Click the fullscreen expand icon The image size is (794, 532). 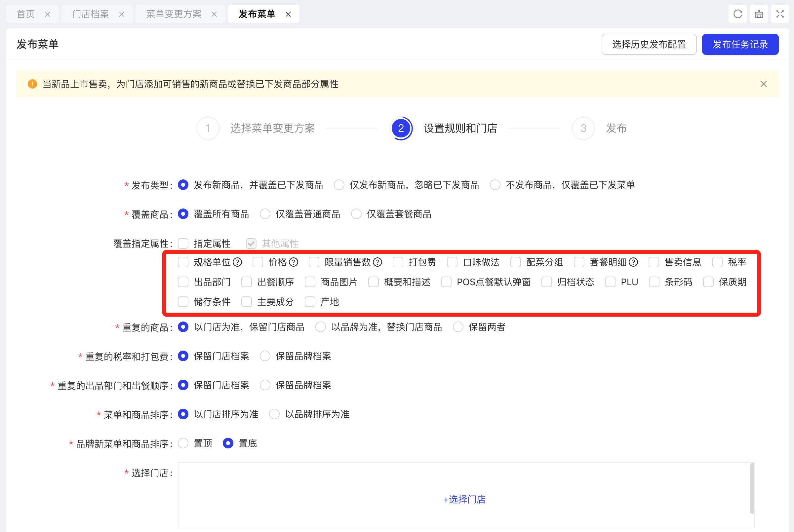tap(780, 14)
